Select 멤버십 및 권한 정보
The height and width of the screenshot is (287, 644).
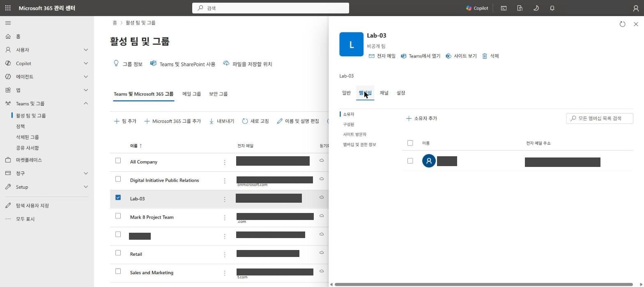click(x=359, y=144)
